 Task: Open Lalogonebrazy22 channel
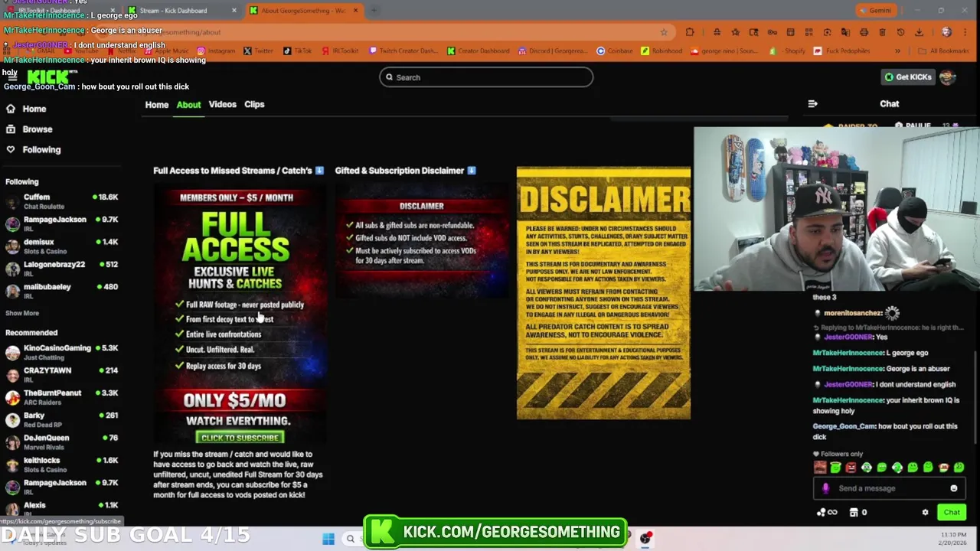coord(62,269)
